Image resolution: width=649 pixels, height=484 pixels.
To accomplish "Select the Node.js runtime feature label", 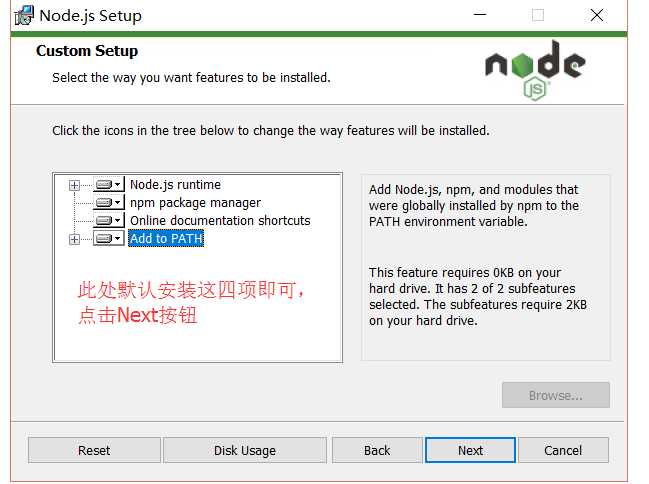I will click(x=175, y=185).
